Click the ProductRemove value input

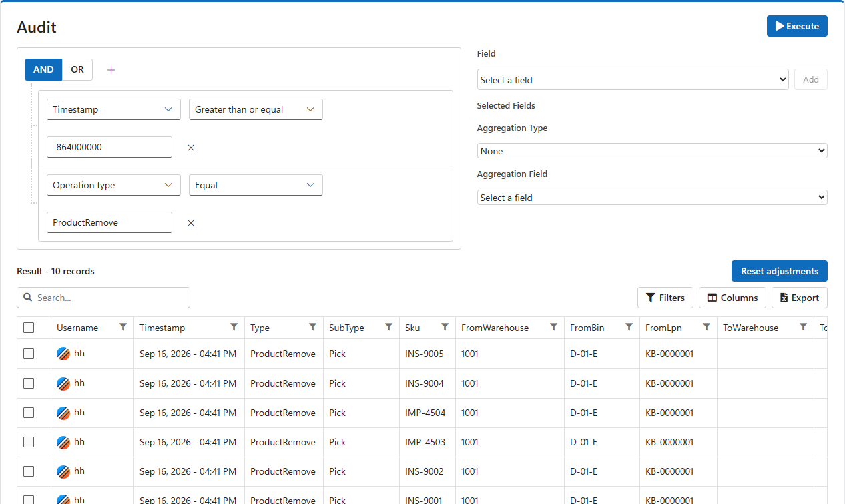click(x=109, y=222)
